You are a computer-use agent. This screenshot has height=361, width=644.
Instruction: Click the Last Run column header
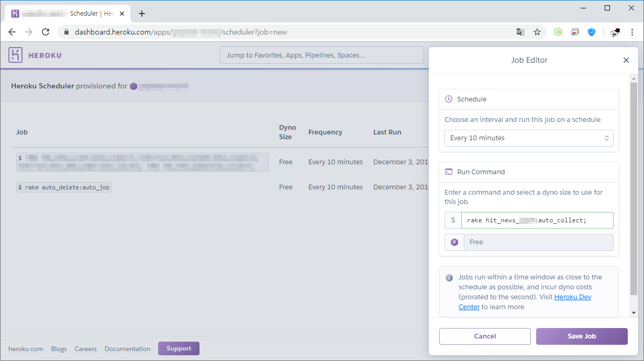coord(387,132)
